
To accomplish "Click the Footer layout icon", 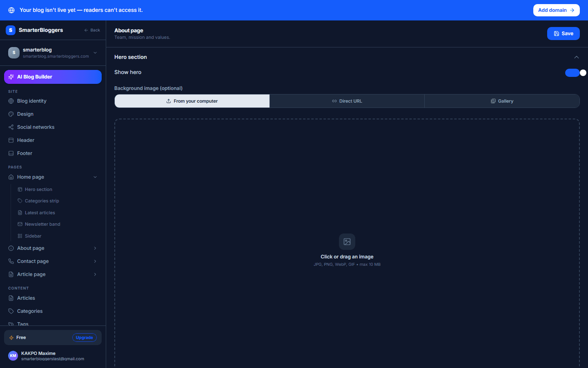I will (x=11, y=153).
